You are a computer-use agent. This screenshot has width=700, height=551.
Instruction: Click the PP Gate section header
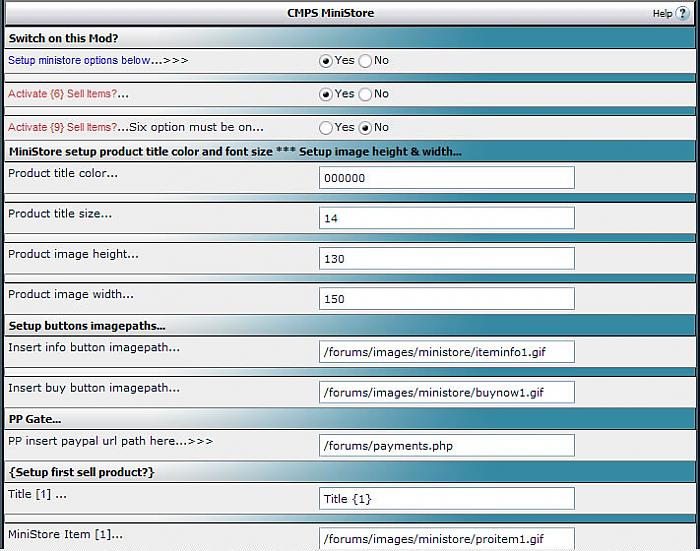click(35, 419)
